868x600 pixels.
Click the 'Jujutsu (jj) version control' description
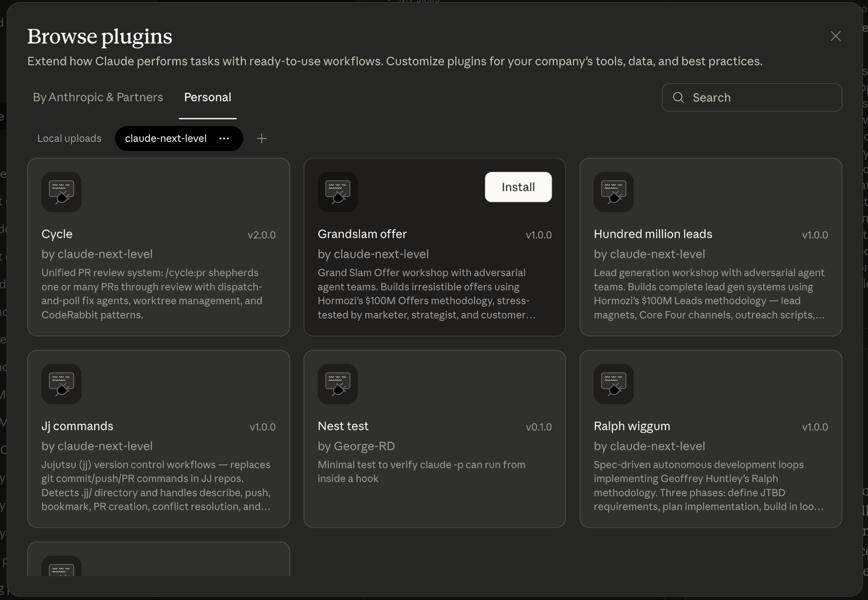(x=156, y=485)
